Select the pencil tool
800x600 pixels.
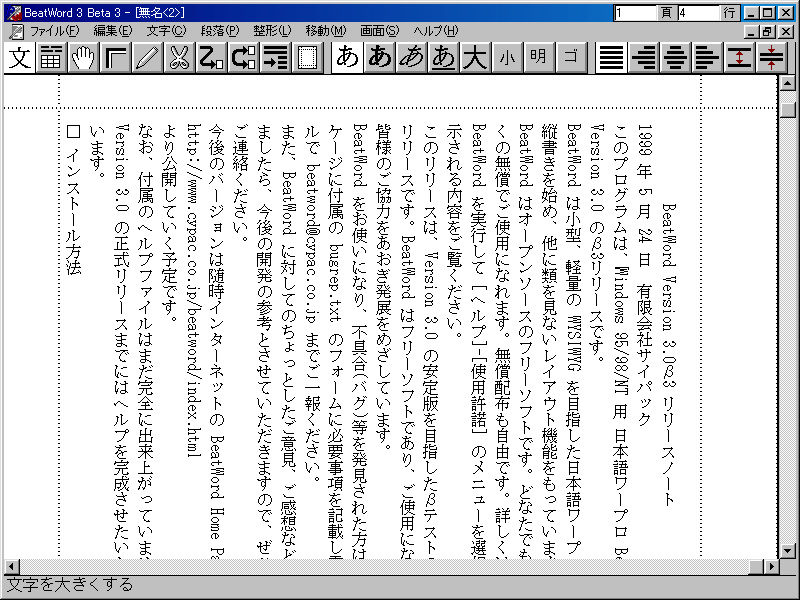pos(147,57)
